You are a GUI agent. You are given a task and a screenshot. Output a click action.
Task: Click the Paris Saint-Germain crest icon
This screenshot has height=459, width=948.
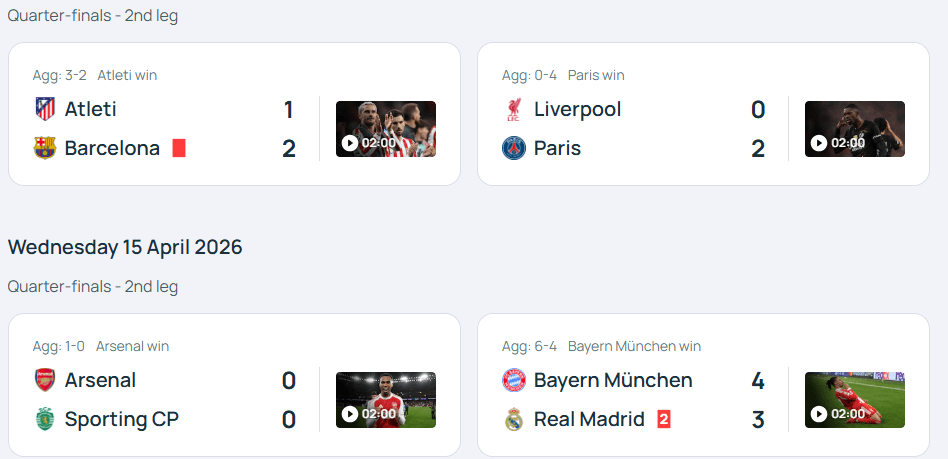tap(514, 149)
